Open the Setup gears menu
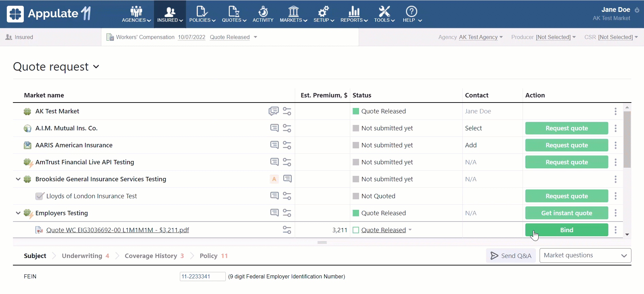This screenshot has width=644, height=294. point(324,14)
